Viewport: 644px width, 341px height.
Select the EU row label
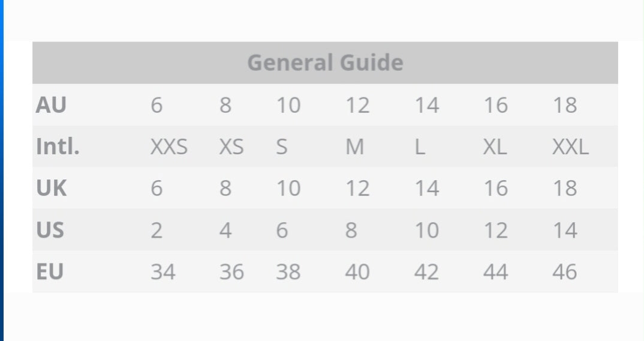pos(50,272)
